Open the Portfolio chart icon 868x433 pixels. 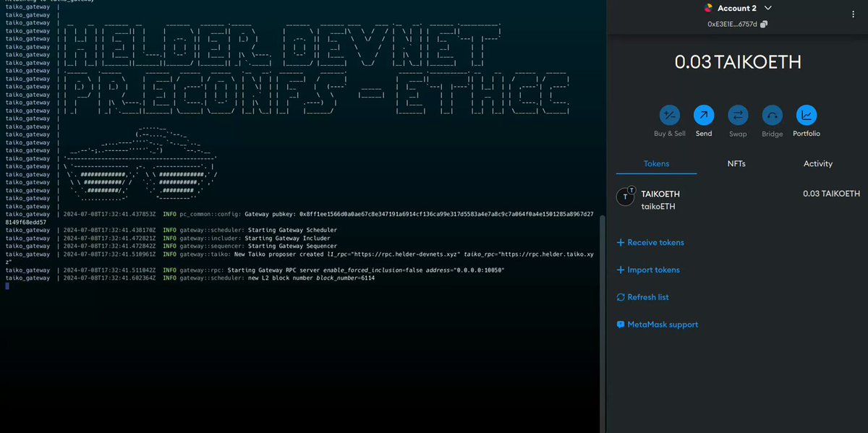click(806, 115)
